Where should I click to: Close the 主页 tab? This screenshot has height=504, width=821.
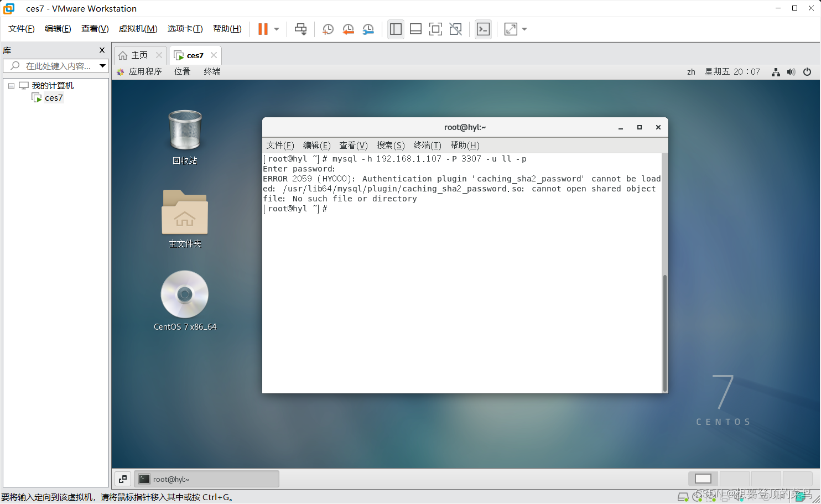pos(159,55)
